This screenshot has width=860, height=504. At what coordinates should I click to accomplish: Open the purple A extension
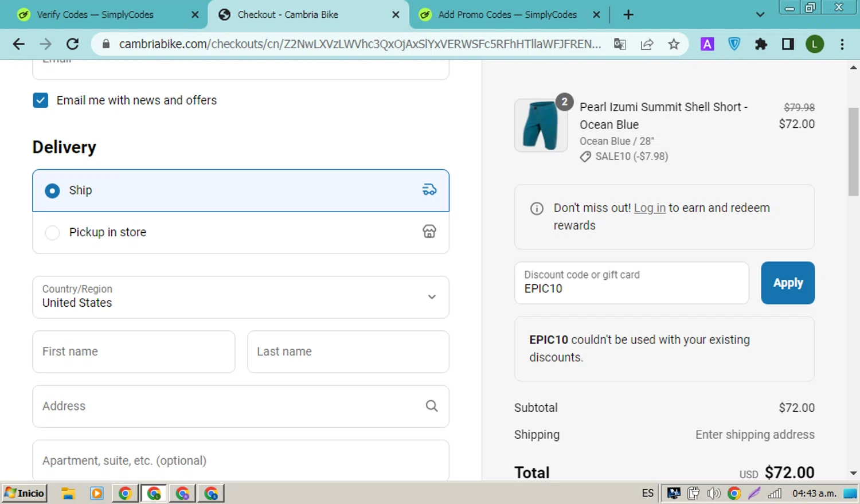coord(707,44)
